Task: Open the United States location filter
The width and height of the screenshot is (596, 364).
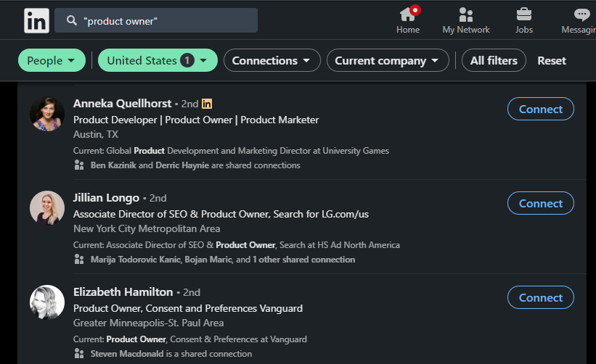Action: click(x=158, y=61)
